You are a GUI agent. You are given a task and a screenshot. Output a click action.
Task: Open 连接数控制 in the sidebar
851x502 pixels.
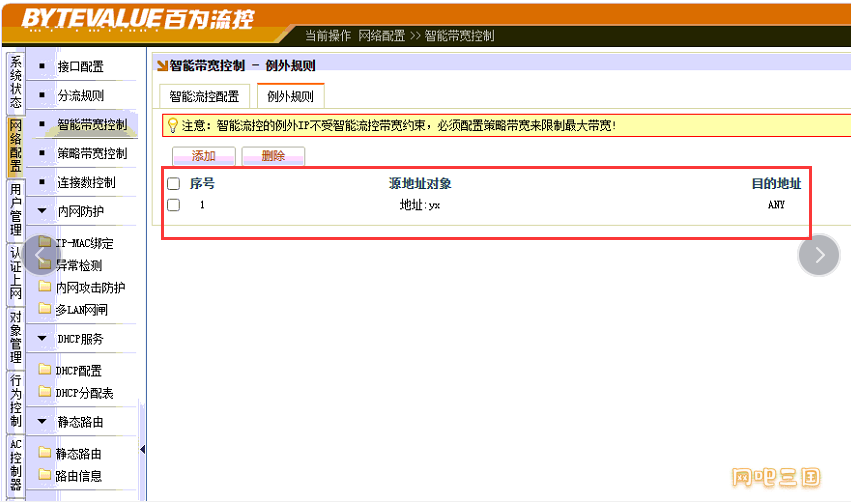[86, 182]
